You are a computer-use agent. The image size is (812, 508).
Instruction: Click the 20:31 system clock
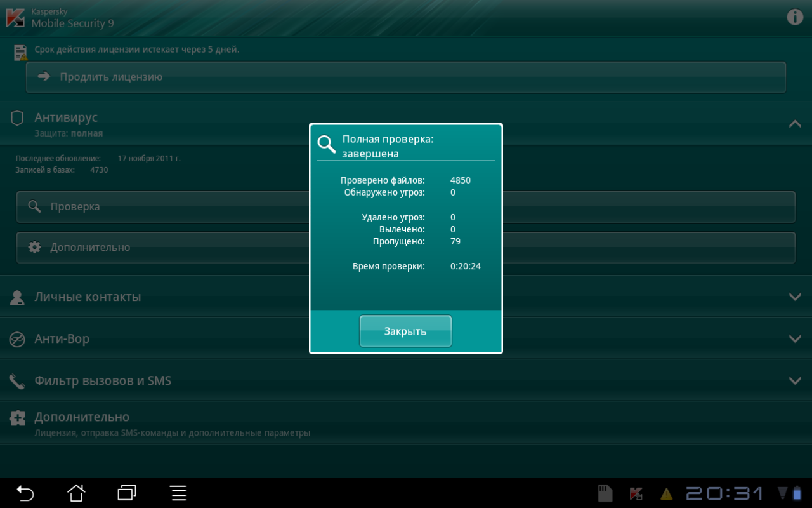pyautogui.click(x=724, y=493)
